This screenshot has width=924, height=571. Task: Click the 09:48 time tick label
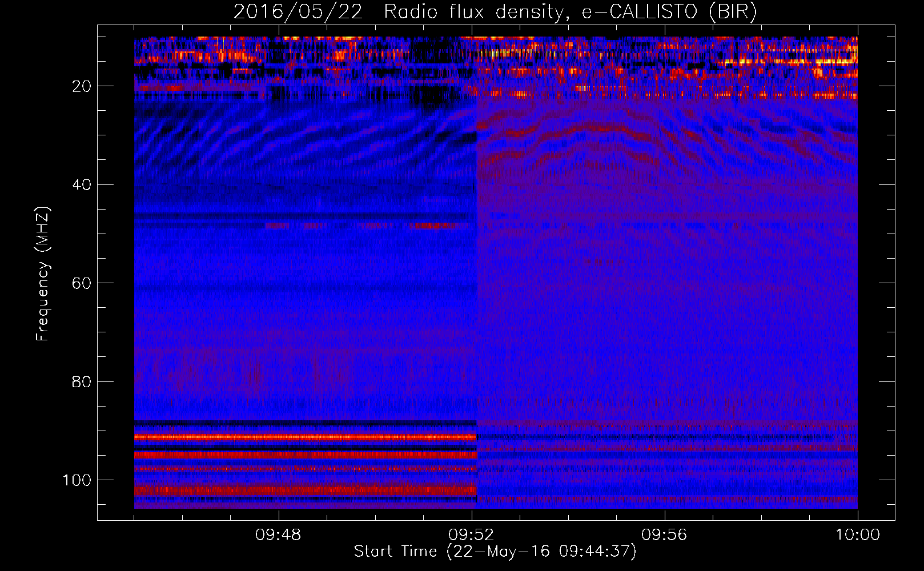point(278,535)
